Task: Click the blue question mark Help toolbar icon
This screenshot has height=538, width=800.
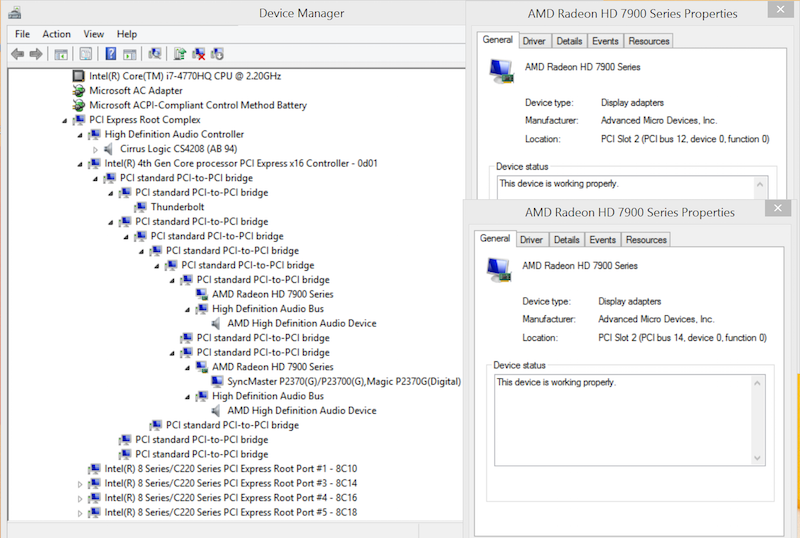Action: pyautogui.click(x=111, y=54)
